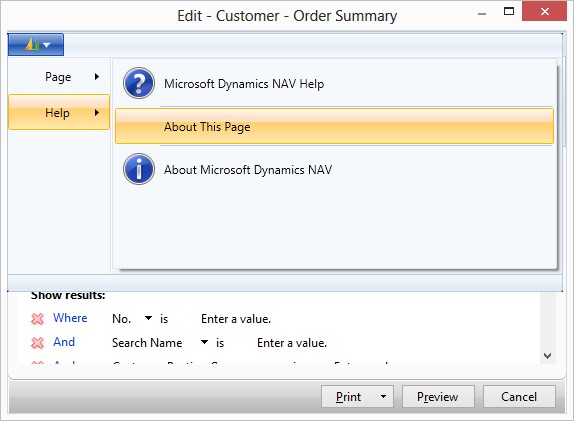Open the No. field dropdown arrow
Screen dimensions: 574x421
148,318
